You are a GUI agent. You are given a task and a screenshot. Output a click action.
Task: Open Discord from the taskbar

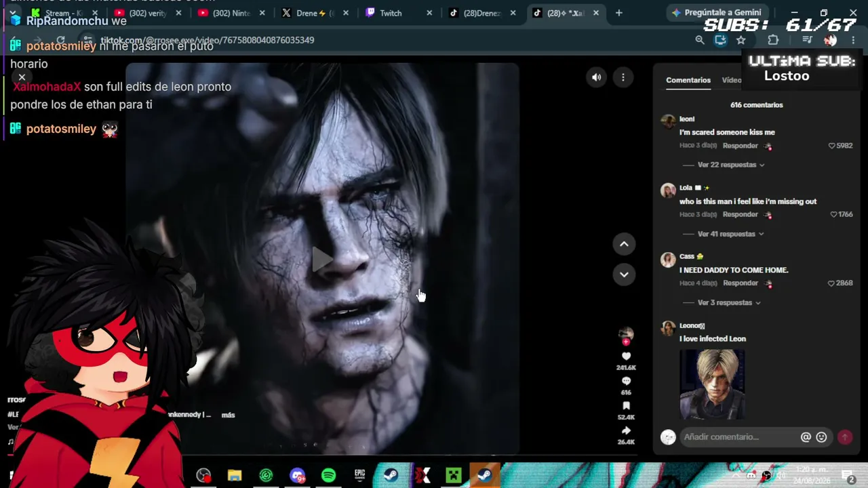tap(297, 476)
